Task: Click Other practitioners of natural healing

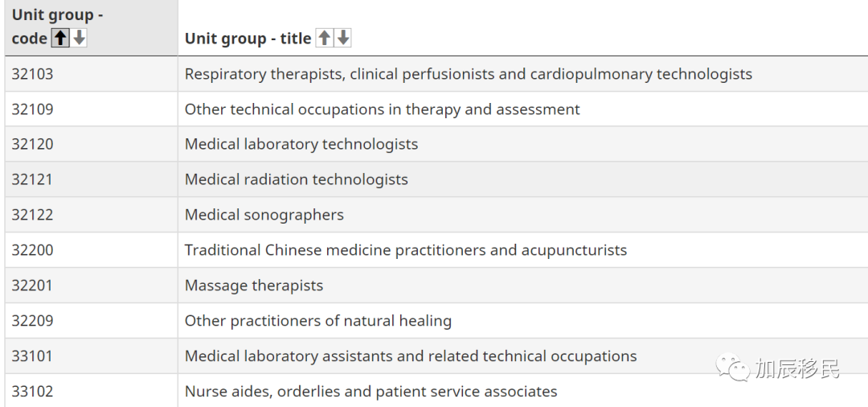Action: tap(317, 321)
